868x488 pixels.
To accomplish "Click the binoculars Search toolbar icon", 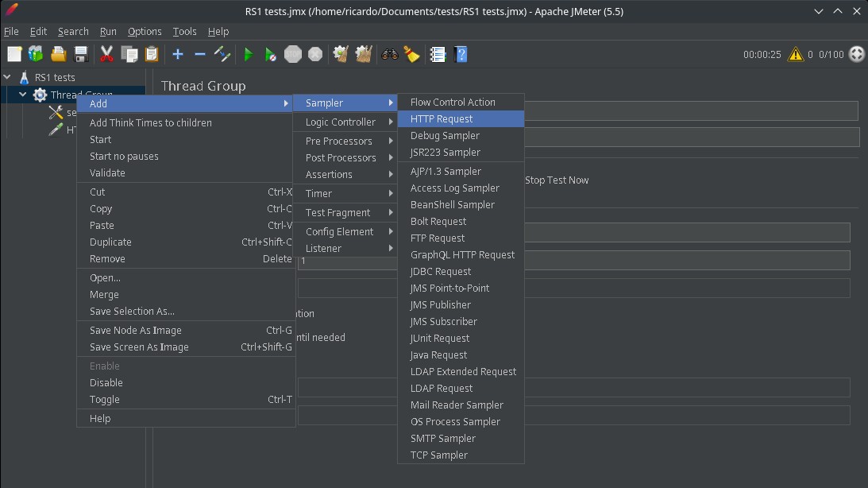I will click(390, 54).
